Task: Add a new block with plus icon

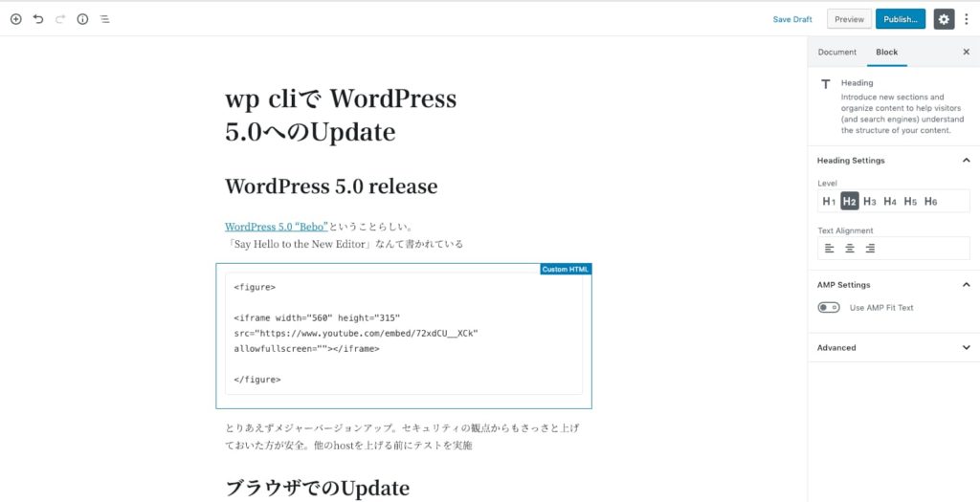Action: (16, 19)
